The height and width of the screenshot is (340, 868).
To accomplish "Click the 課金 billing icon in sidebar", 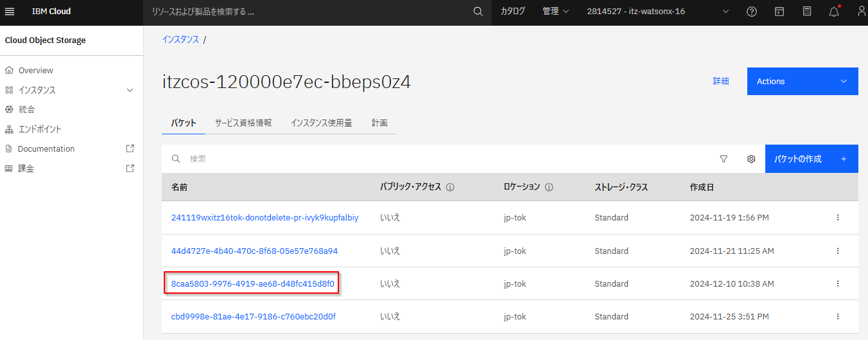I will (9, 168).
